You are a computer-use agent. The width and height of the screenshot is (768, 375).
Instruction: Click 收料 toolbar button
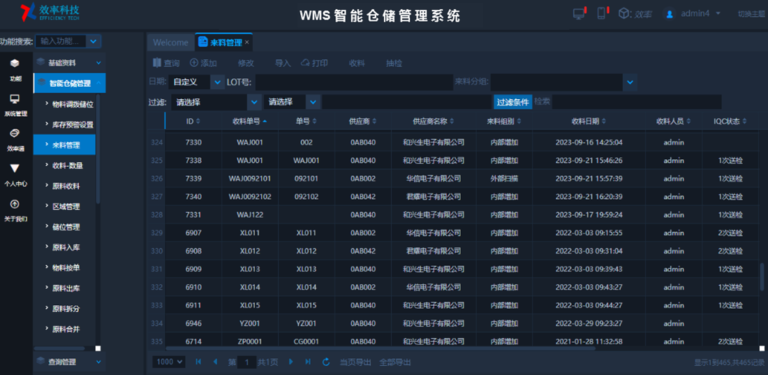pos(357,63)
